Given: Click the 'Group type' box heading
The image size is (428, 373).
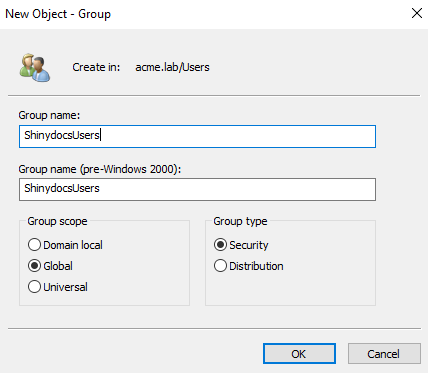Looking at the screenshot, I should [x=240, y=221].
